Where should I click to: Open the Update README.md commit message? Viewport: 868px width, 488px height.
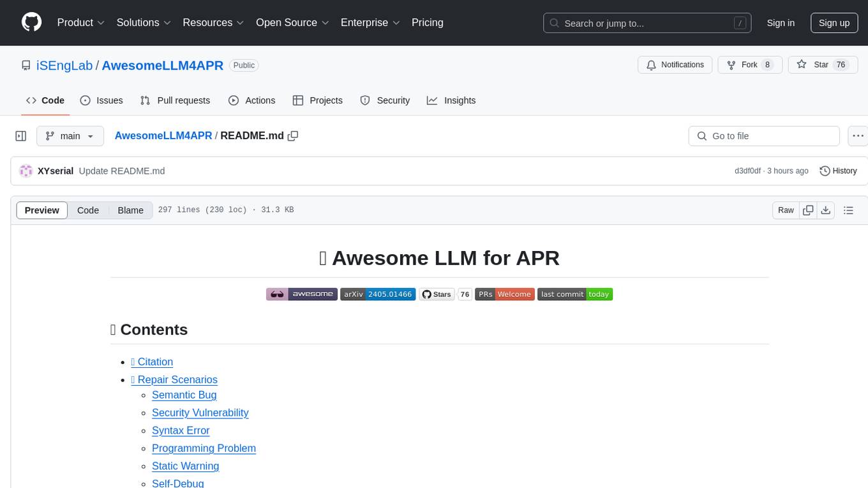pyautogui.click(x=122, y=171)
